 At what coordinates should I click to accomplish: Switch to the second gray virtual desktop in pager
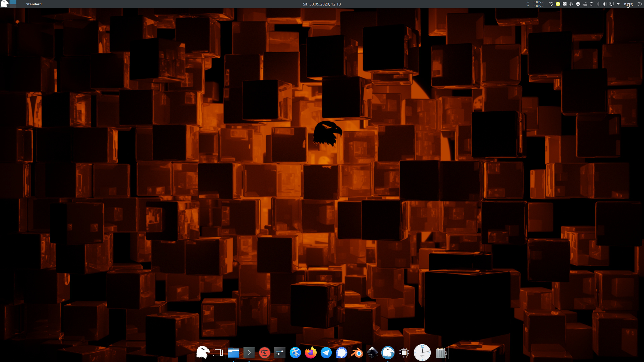13,6
